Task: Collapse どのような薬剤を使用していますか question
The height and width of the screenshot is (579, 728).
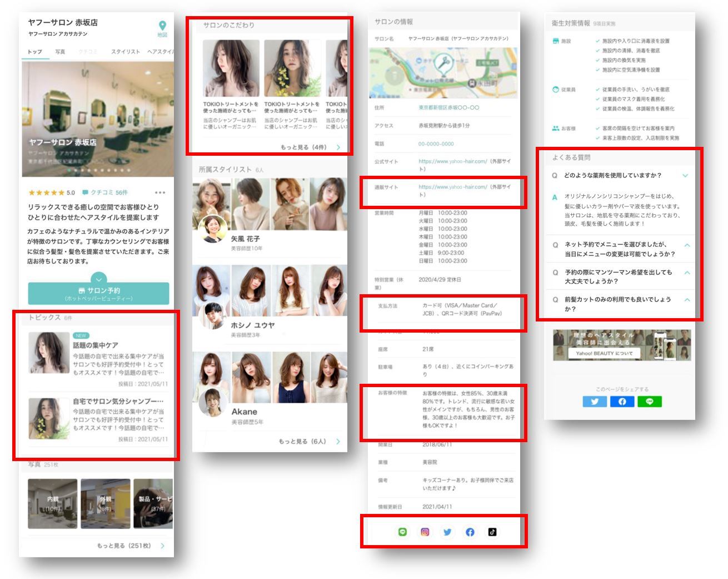Action: (685, 175)
